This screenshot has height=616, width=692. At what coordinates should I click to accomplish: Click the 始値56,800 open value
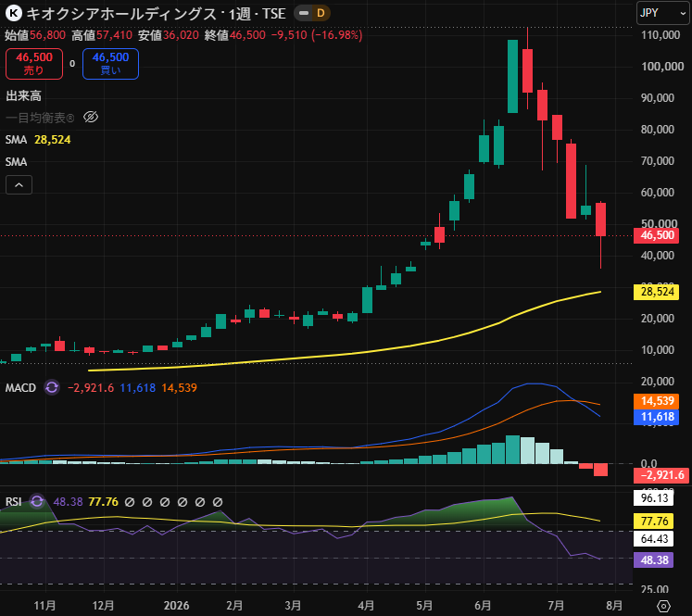point(35,35)
